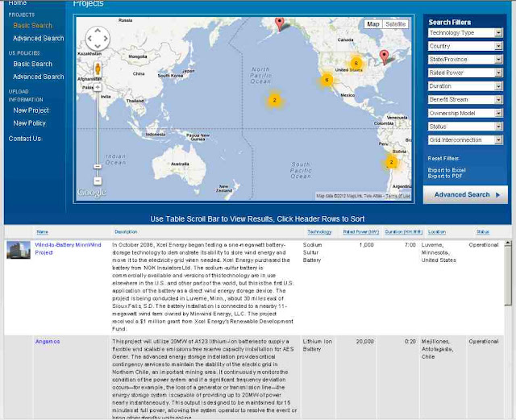Sort table by Name column

click(x=42, y=232)
